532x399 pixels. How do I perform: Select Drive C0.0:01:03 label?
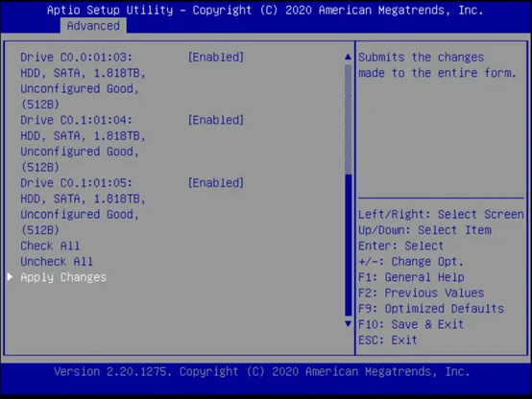[76, 57]
